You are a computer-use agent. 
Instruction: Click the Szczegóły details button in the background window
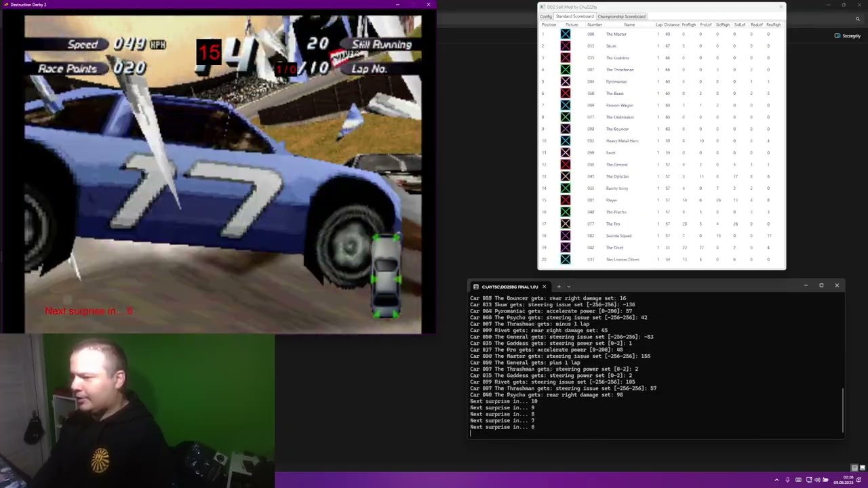pyautogui.click(x=848, y=36)
